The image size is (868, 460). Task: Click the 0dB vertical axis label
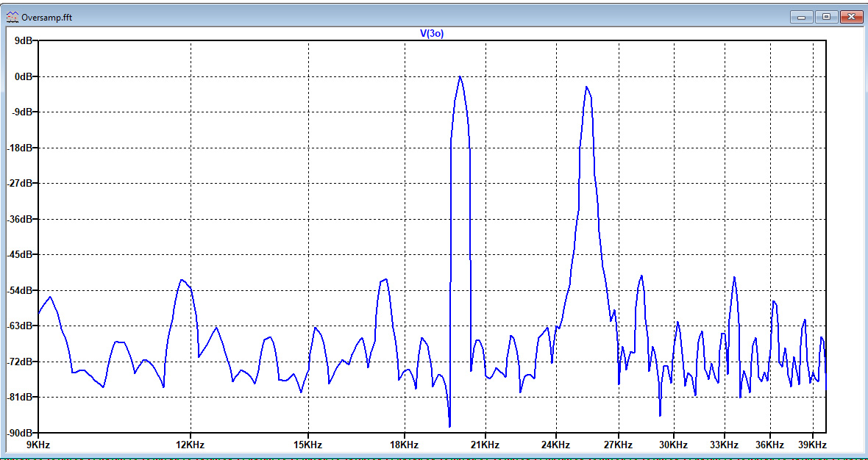[22, 76]
